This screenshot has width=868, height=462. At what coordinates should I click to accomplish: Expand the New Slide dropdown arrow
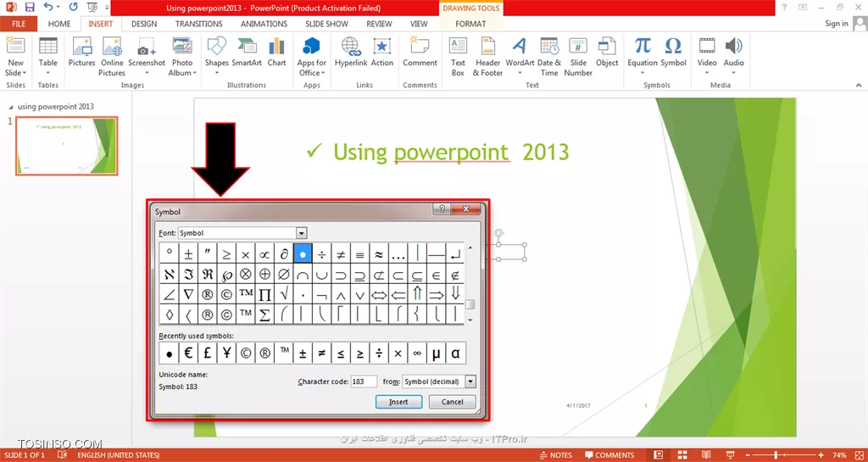(x=24, y=73)
